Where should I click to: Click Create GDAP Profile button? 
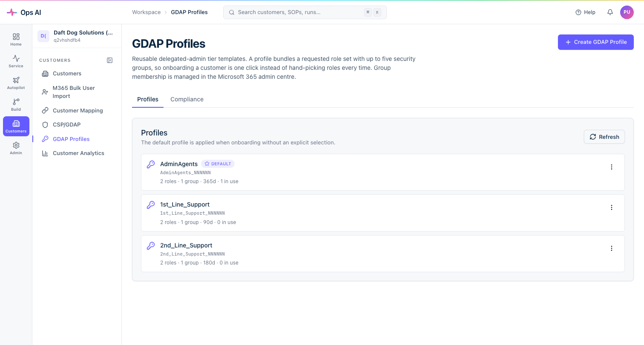point(596,42)
